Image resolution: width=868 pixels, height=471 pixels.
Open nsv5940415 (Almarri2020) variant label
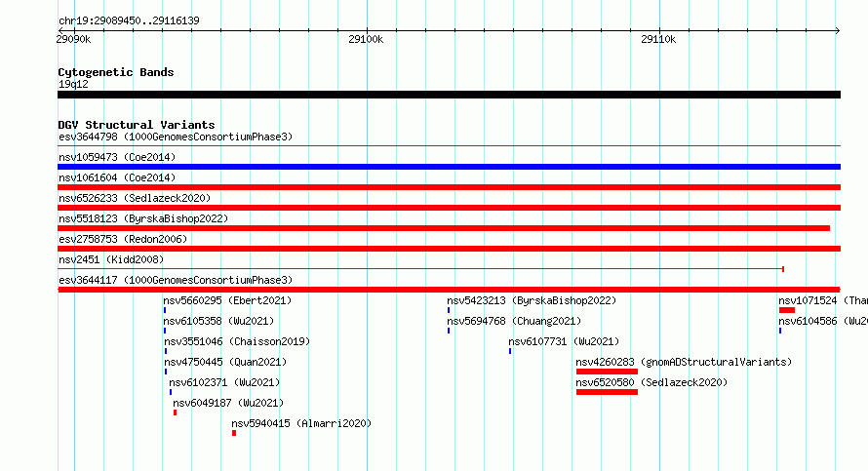(x=301, y=423)
